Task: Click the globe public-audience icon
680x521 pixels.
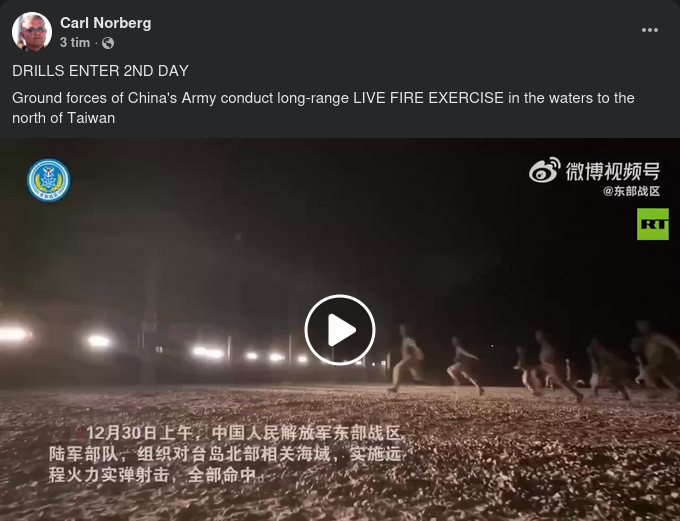Action: [108, 43]
